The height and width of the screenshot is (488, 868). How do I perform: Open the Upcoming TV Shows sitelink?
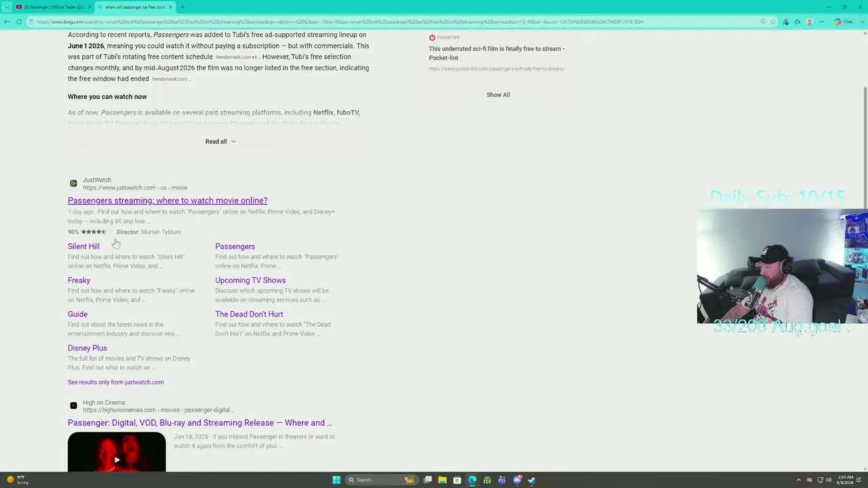(250, 281)
